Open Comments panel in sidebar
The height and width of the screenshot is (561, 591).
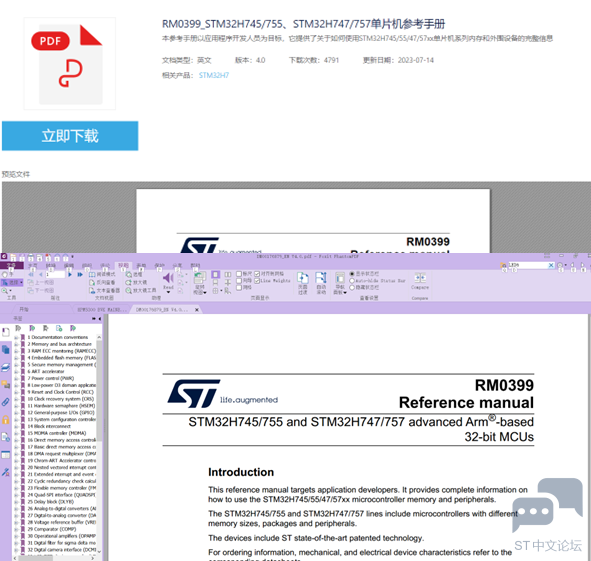(x=6, y=385)
